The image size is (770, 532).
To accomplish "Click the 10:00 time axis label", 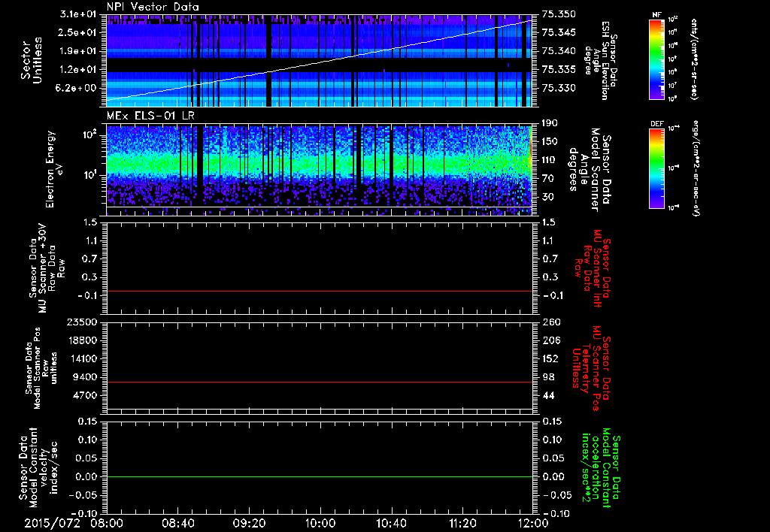I will pos(320,521).
